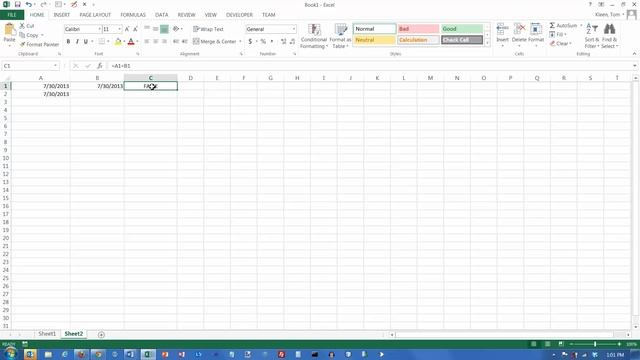Click the Undo arrow in quick access toolbar
The image size is (640, 360).
pyautogui.click(x=28, y=4)
